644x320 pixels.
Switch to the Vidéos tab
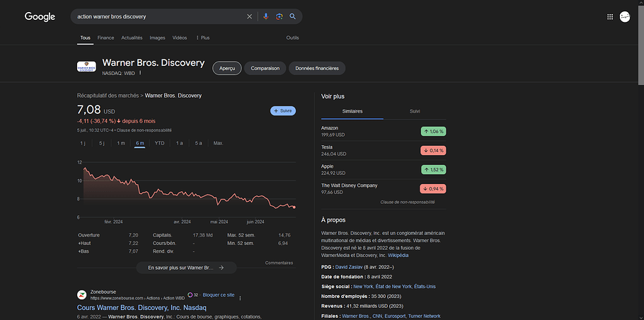click(180, 38)
